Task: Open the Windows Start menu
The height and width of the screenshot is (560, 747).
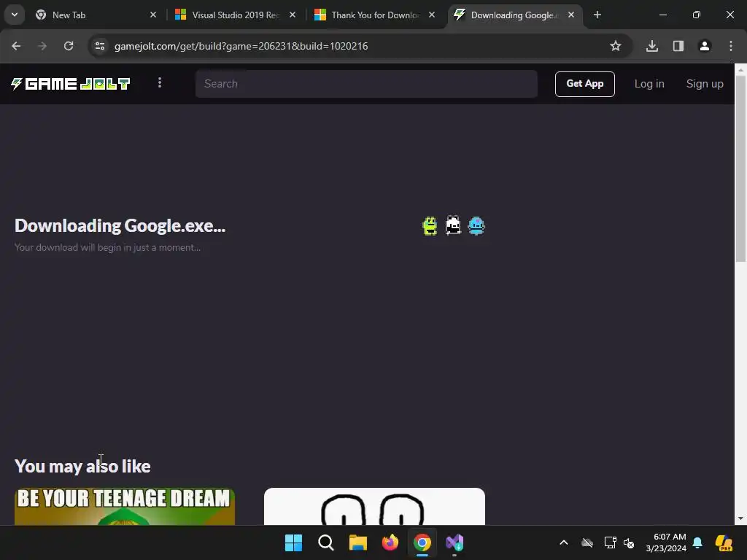Action: click(293, 542)
